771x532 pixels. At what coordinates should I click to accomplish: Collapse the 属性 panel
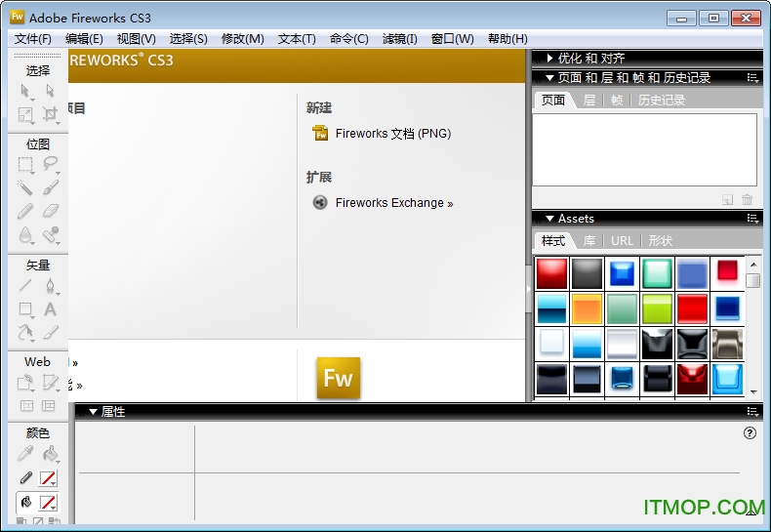93,412
